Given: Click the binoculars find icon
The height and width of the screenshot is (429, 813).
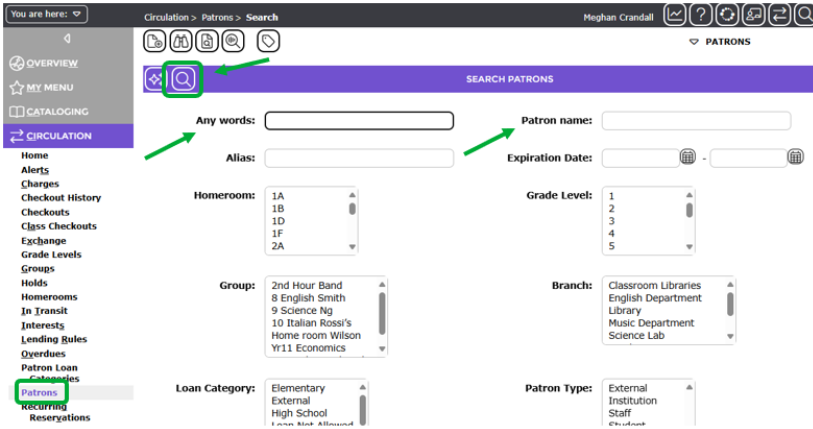Looking at the screenshot, I should 180,41.
